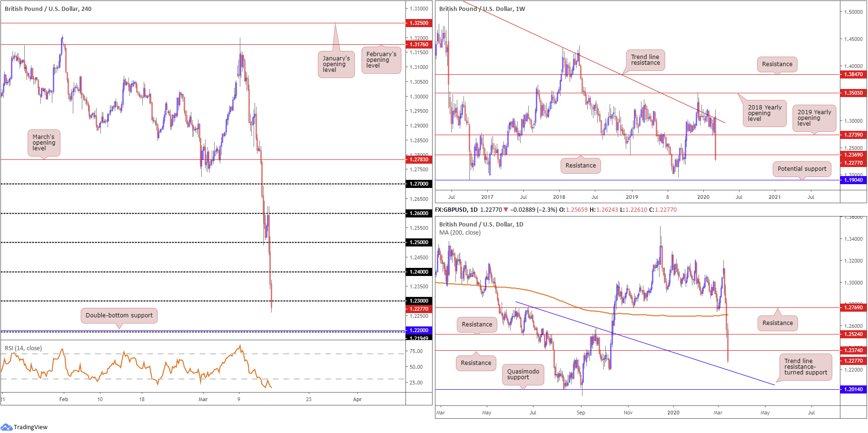The height and width of the screenshot is (433, 868).
Task: Click the 1.25000 black price label
Action: 419,242
